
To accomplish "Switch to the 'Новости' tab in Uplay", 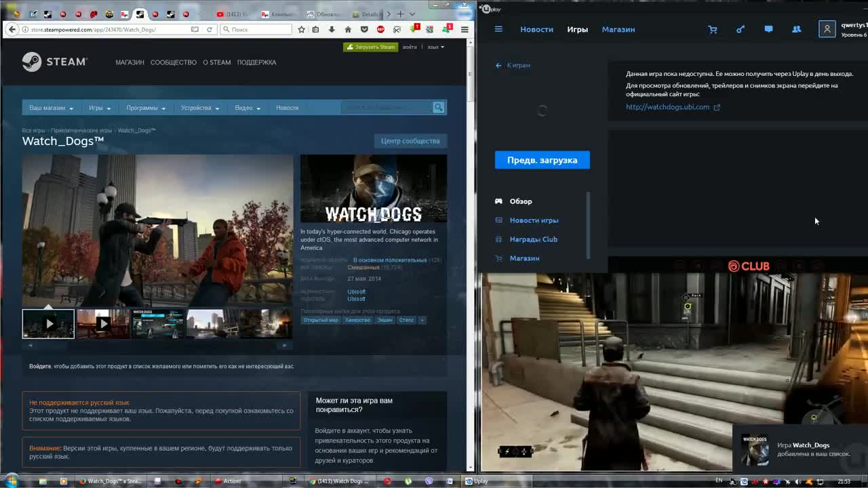I will point(537,29).
